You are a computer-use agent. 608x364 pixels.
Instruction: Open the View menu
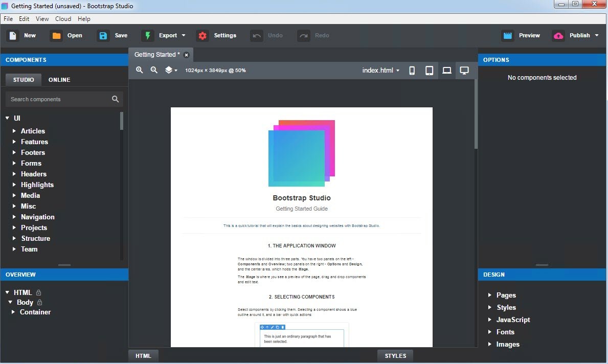(x=42, y=18)
